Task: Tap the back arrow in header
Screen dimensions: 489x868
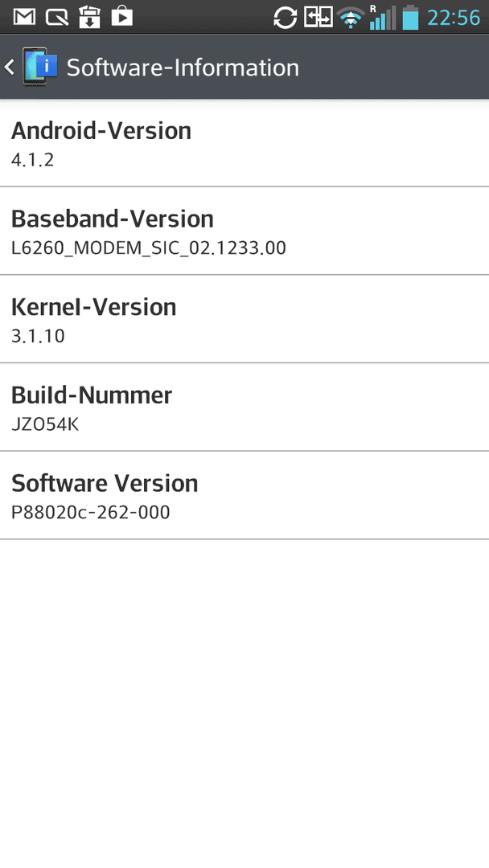Action: click(x=10, y=68)
